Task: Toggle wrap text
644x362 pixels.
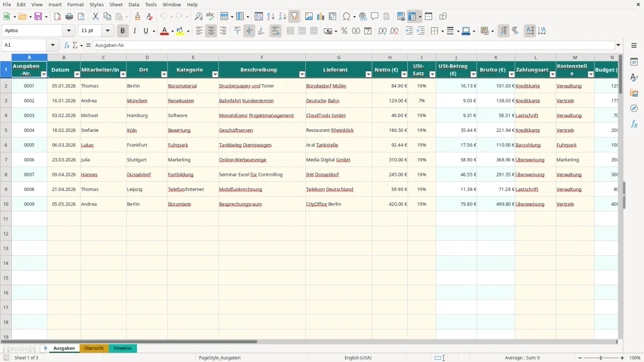Action: point(275,31)
